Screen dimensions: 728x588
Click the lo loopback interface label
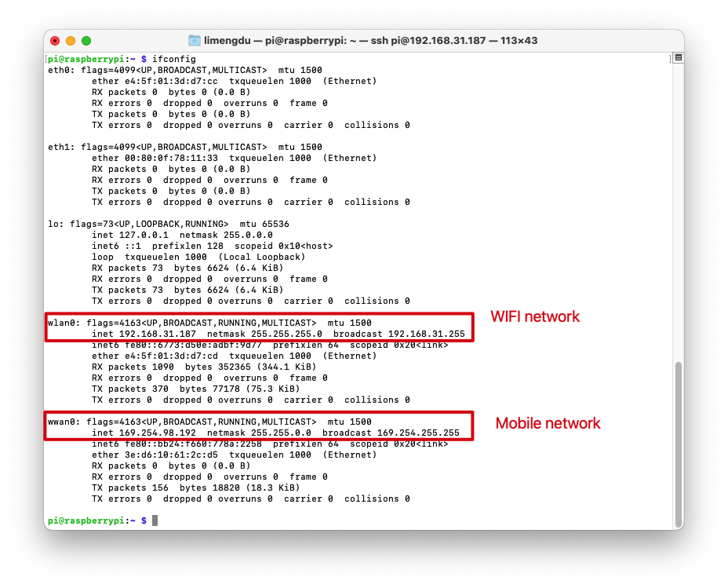tap(56, 224)
